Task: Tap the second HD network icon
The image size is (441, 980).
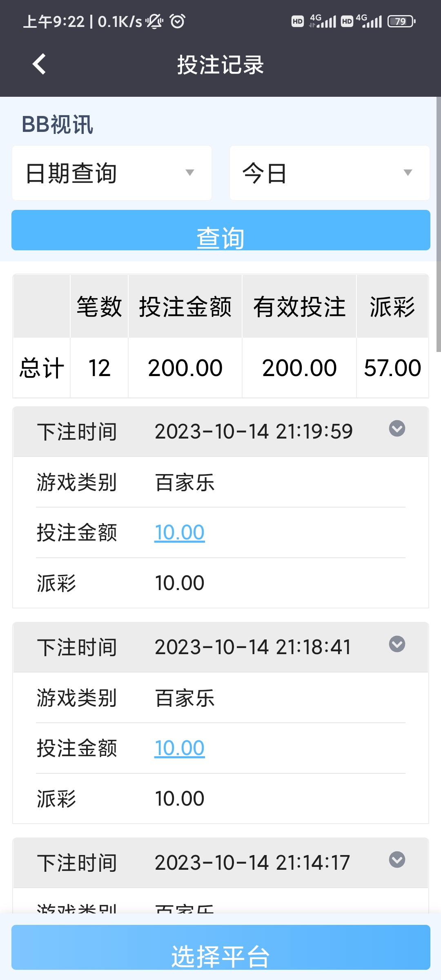Action: coord(347,21)
